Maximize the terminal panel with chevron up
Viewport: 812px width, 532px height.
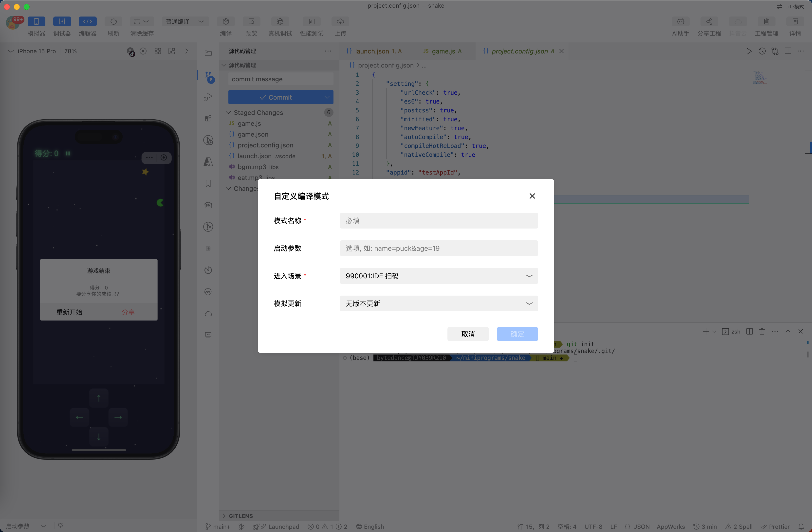point(788,332)
